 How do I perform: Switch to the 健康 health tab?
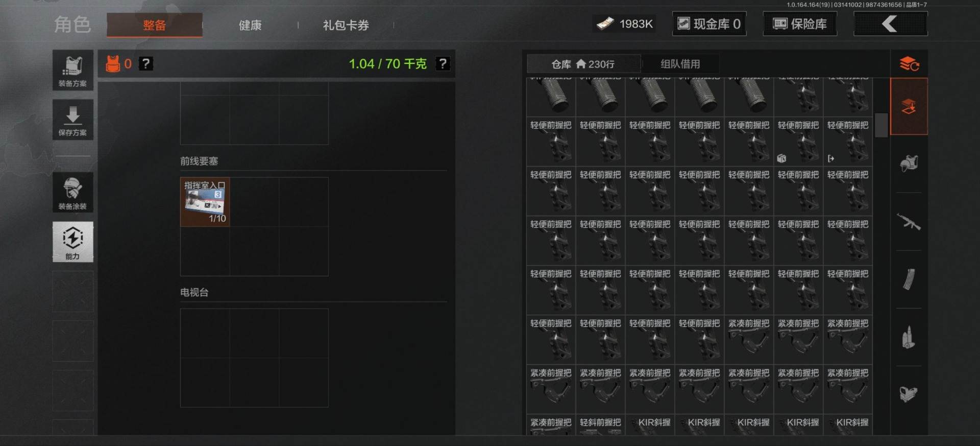point(250,25)
